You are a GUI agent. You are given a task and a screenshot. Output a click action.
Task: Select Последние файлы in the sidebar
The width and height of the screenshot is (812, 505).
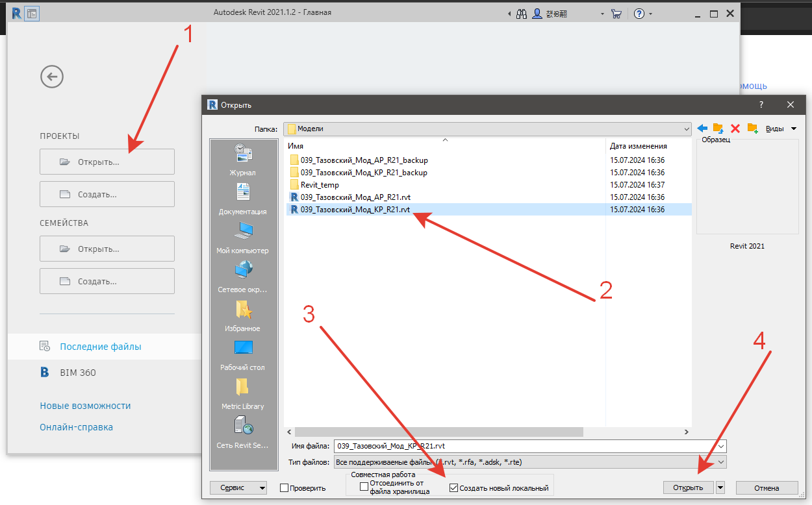101,347
